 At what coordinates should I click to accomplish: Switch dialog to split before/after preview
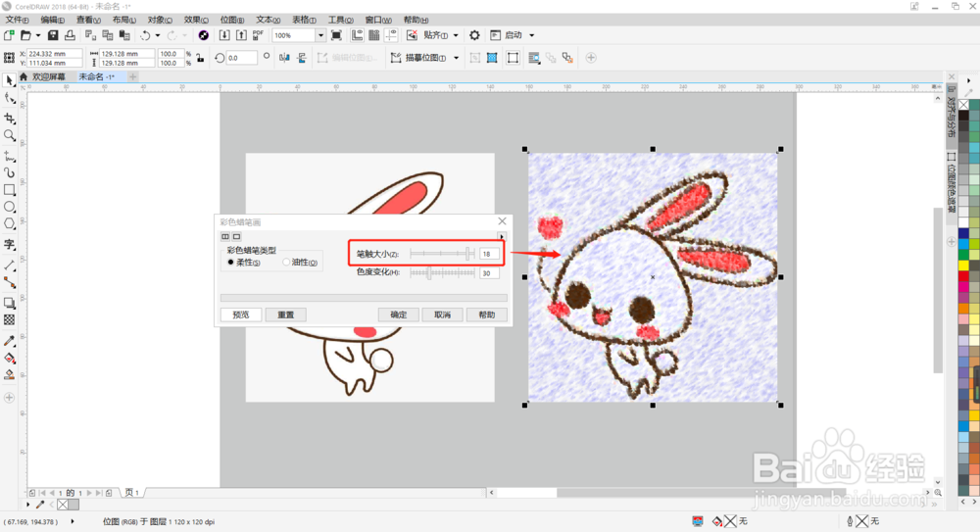coord(225,237)
